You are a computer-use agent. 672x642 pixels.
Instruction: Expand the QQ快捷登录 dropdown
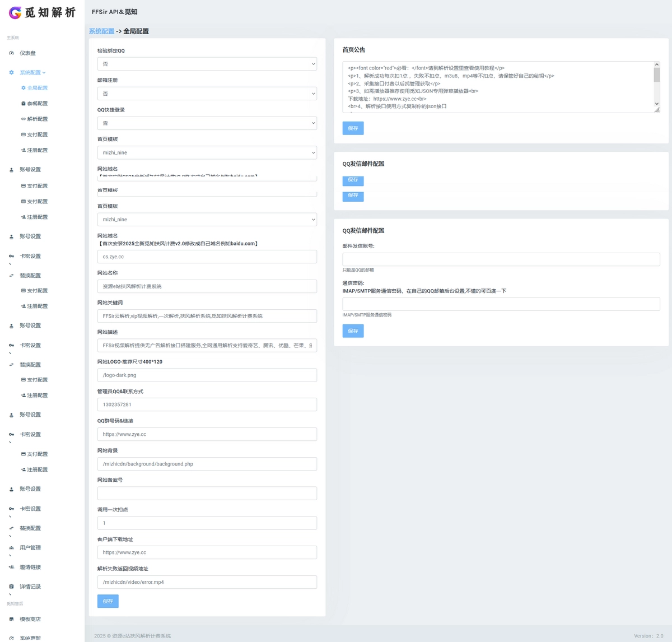tap(207, 123)
